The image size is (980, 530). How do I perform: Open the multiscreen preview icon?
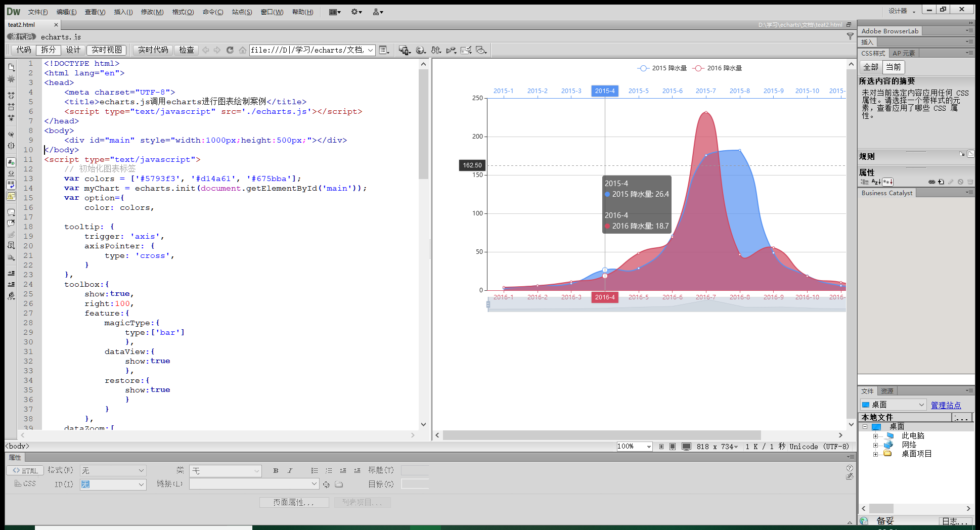coord(404,50)
